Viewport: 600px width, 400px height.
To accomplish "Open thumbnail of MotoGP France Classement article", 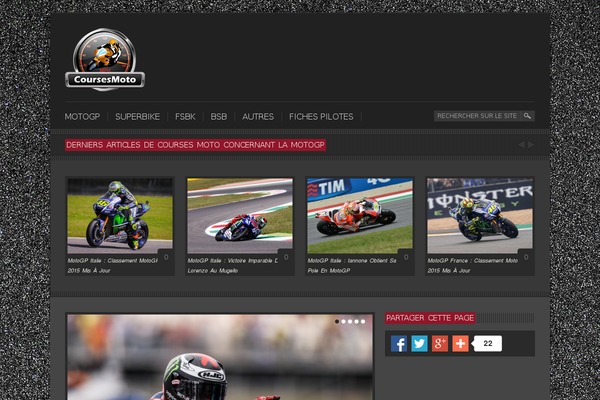I will pos(480,216).
